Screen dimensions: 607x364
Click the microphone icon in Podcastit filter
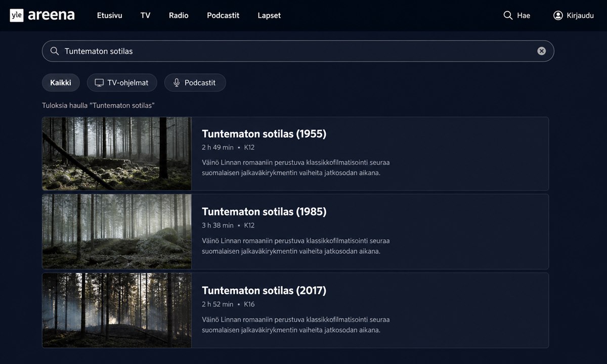click(177, 82)
